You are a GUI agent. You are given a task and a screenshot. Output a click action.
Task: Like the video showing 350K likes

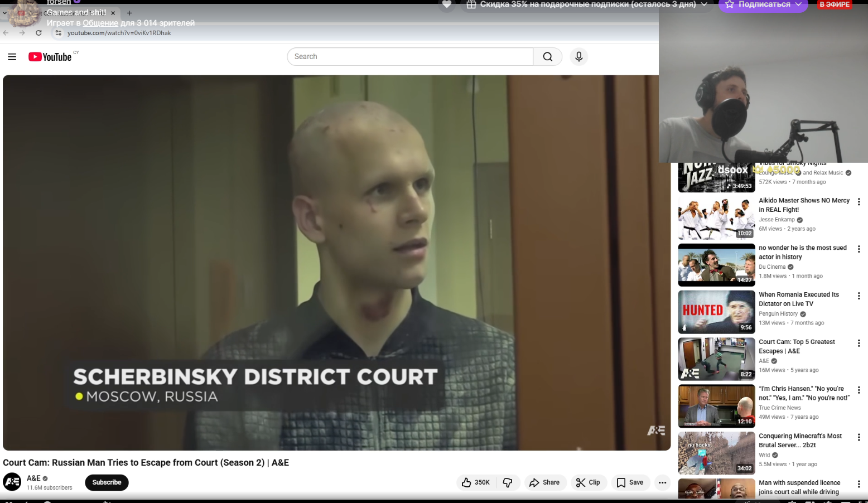click(475, 482)
